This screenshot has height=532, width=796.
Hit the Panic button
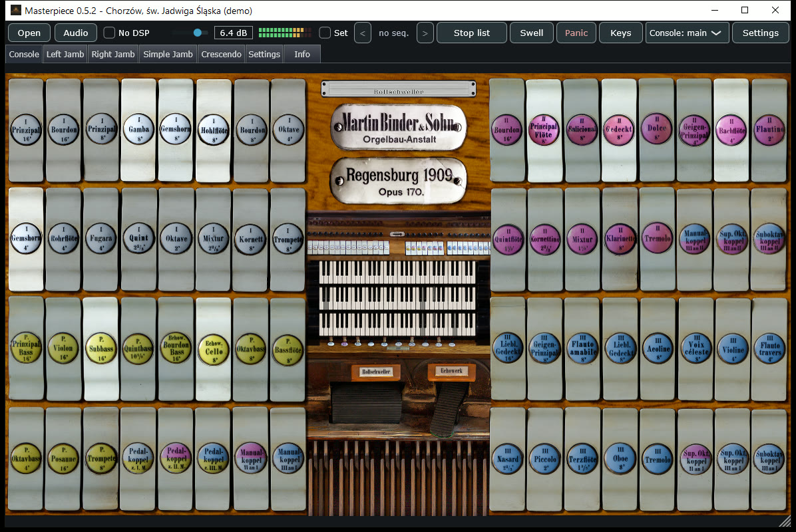pos(576,33)
